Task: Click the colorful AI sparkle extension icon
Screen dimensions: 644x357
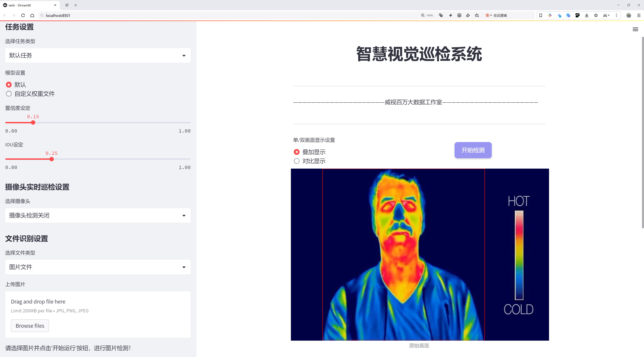Action: (550, 15)
